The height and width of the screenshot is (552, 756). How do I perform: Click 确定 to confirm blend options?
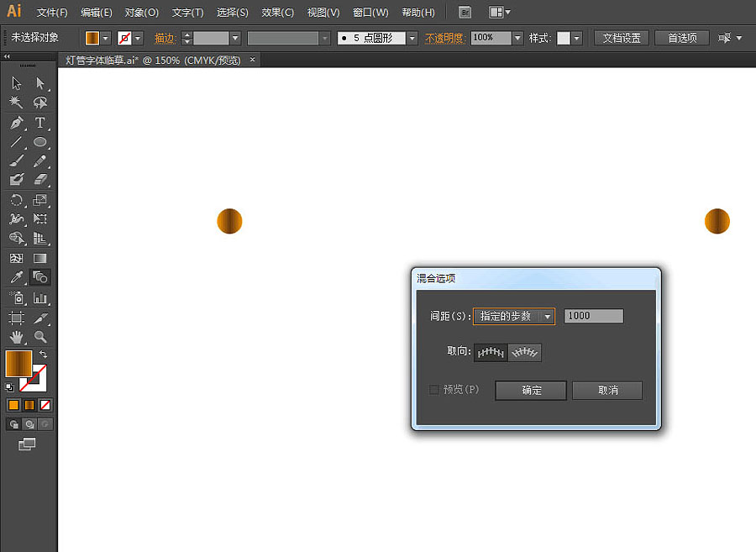(531, 391)
